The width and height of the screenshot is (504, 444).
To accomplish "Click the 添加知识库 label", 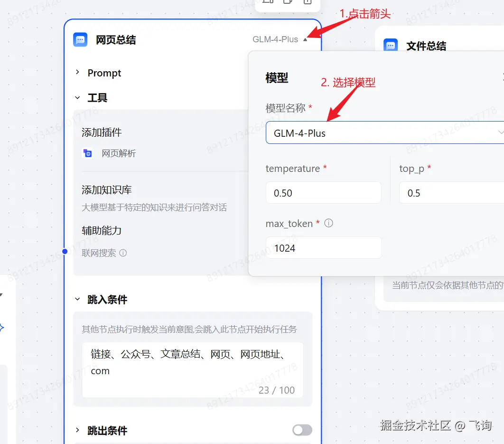I will [x=107, y=190].
